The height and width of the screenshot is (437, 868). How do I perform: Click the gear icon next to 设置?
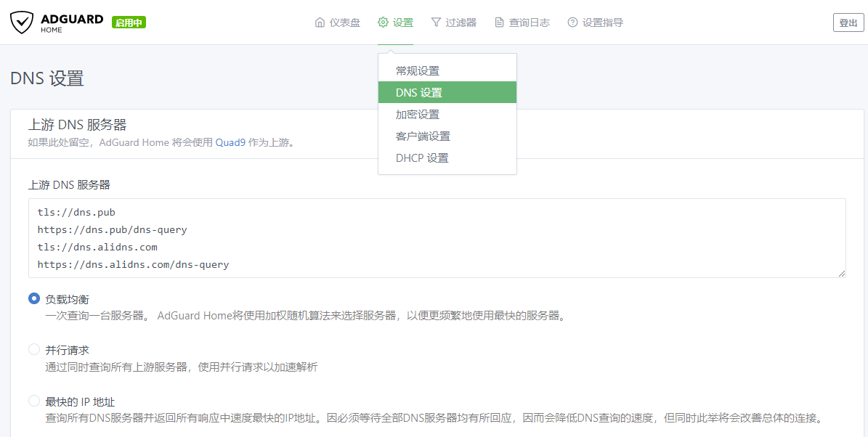[381, 22]
